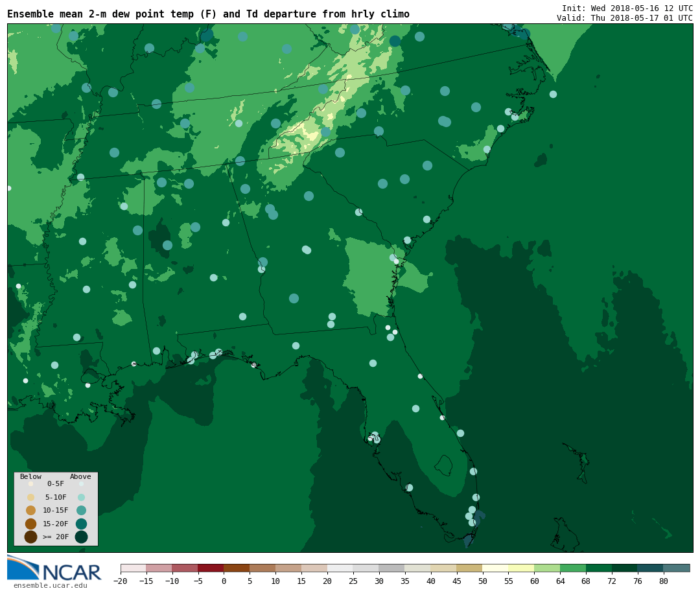Click the "Init: Wed 2018-05-16 12 UTC" text
Screen dimensions: 700x593
(627, 8)
